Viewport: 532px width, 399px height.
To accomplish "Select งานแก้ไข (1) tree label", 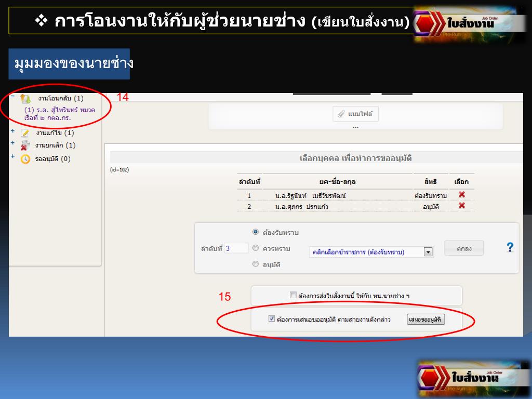I will pos(55,132).
